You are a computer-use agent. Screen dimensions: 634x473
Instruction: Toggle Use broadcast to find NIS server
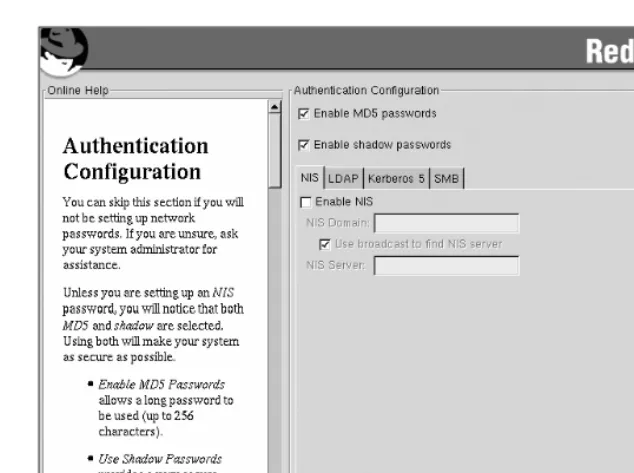(x=325, y=244)
